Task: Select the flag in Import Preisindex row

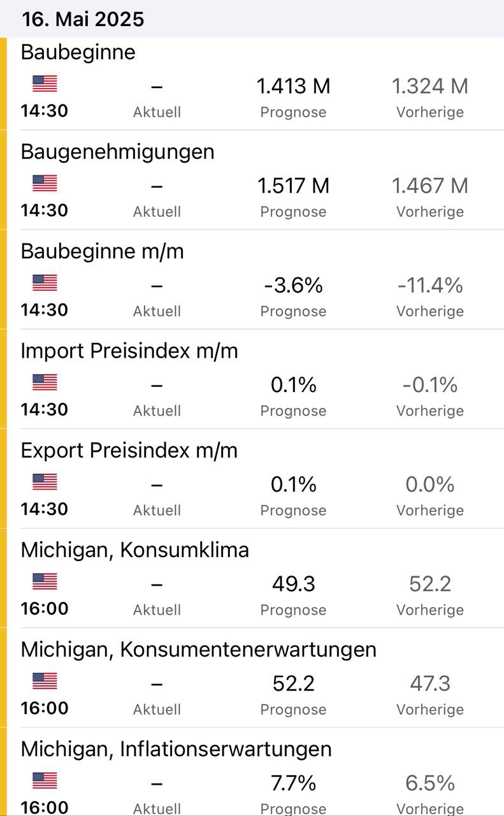Action: [45, 382]
